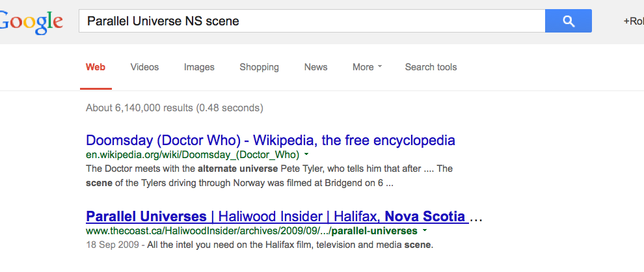This screenshot has height=272, width=644.
Task: Open the News results tab
Action: (316, 67)
